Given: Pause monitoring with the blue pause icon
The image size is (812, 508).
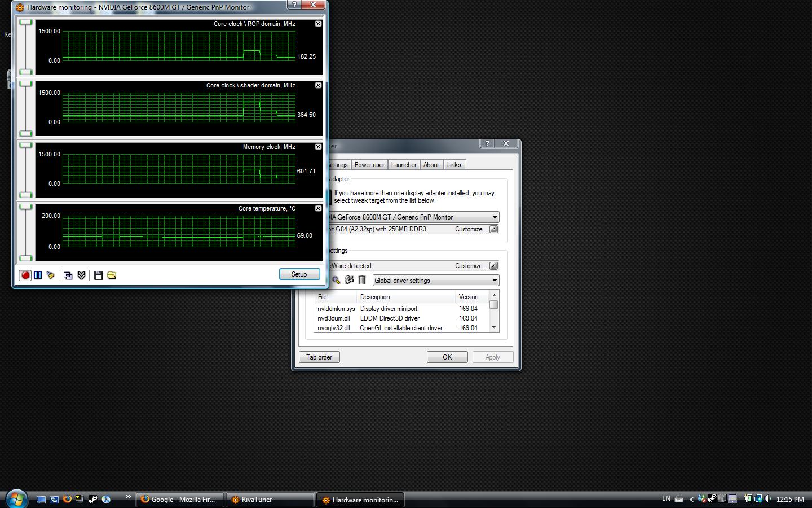Looking at the screenshot, I should 38,275.
